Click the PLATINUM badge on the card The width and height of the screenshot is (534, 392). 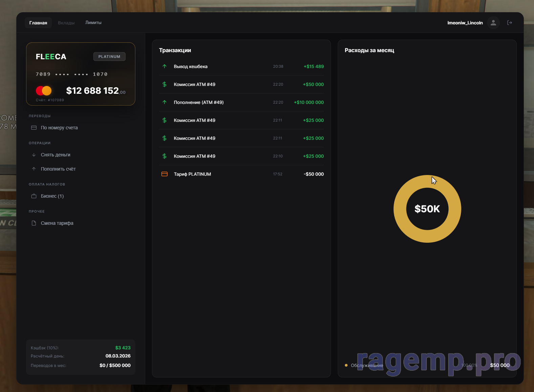(x=109, y=57)
